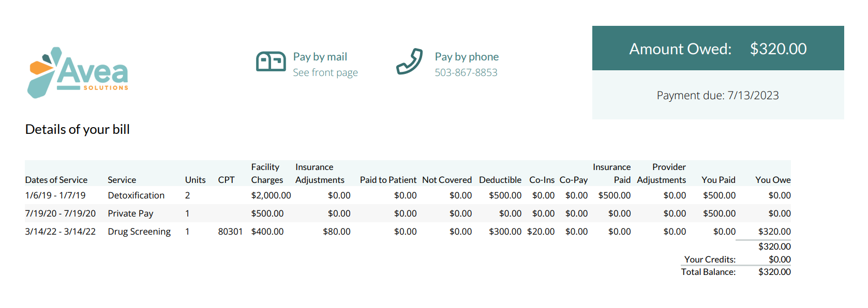This screenshot has width=868, height=308.
Task: Click phone number 503-867-8853
Action: pos(466,73)
